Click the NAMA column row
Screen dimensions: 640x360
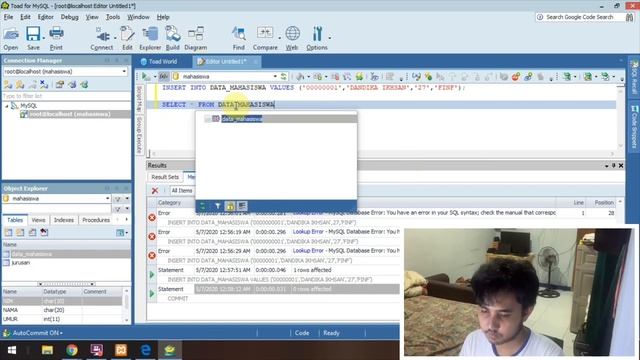click(62, 310)
